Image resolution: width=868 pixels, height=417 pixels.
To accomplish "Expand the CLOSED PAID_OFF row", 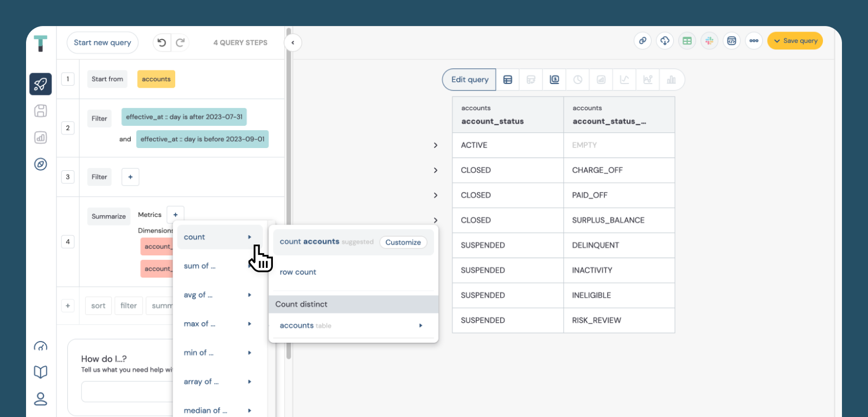I will point(436,195).
